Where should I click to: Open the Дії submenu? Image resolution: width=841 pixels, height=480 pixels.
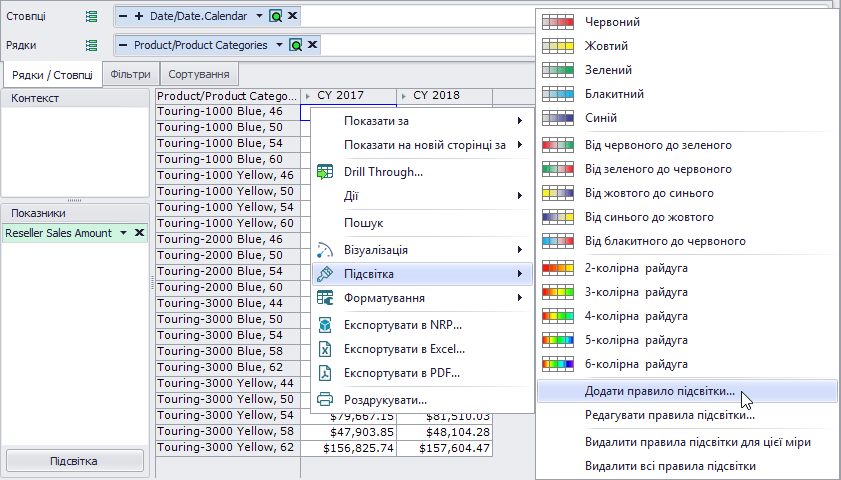tap(423, 196)
